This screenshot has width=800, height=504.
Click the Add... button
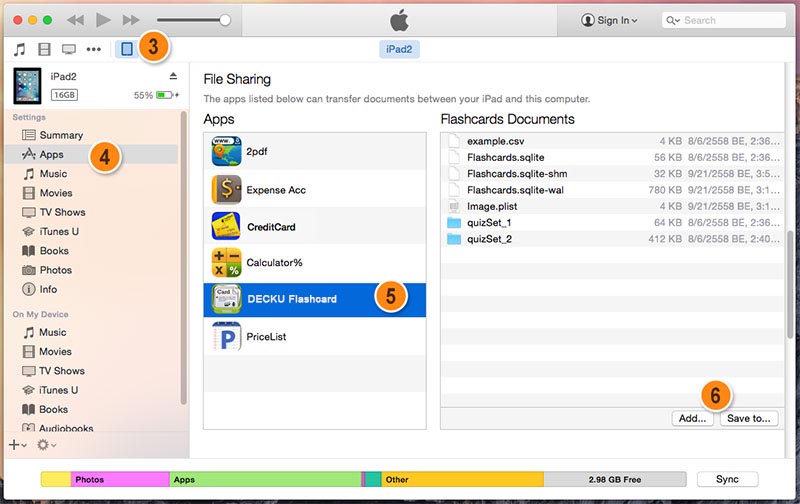(692, 418)
